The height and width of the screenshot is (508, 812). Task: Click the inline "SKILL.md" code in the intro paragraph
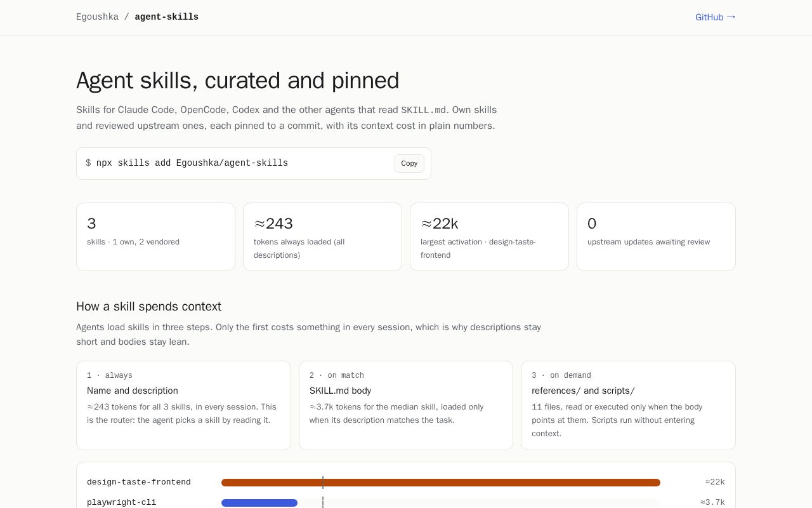point(424,110)
